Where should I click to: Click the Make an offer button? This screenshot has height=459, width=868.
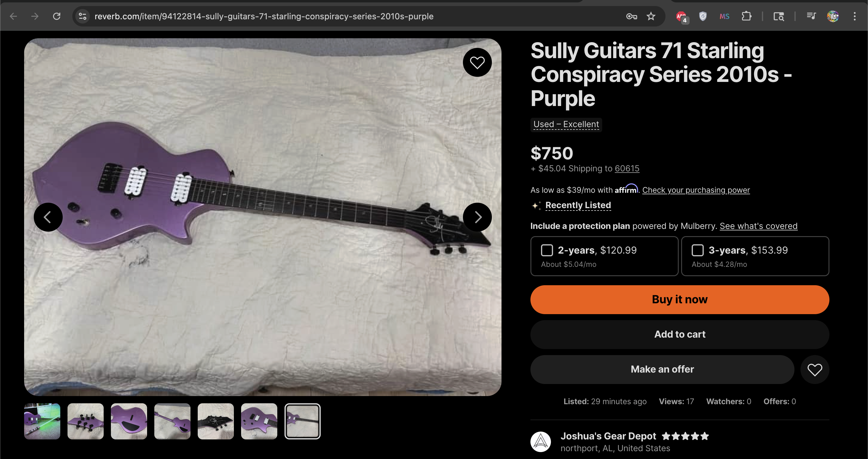[x=662, y=370]
